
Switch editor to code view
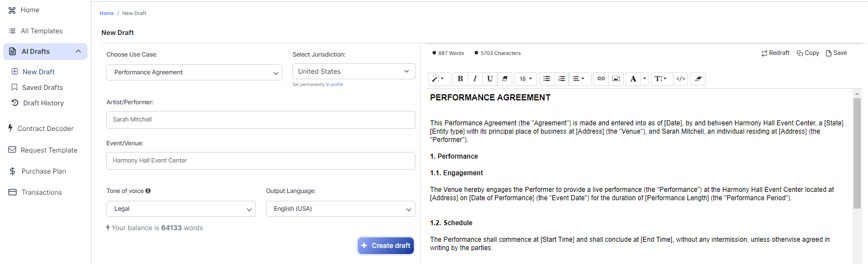(x=681, y=79)
